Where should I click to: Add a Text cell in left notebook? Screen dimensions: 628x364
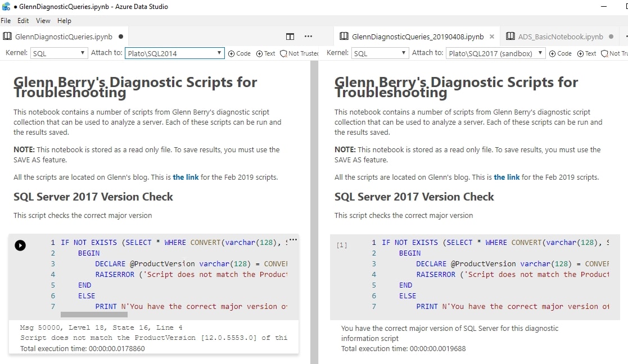click(x=266, y=53)
